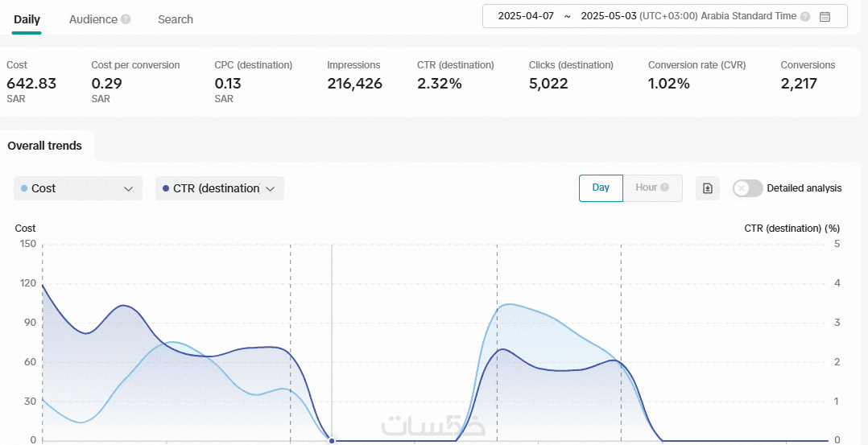Click the Conversion rate 1.02% value
Screen dimensions: 868x445
click(669, 84)
